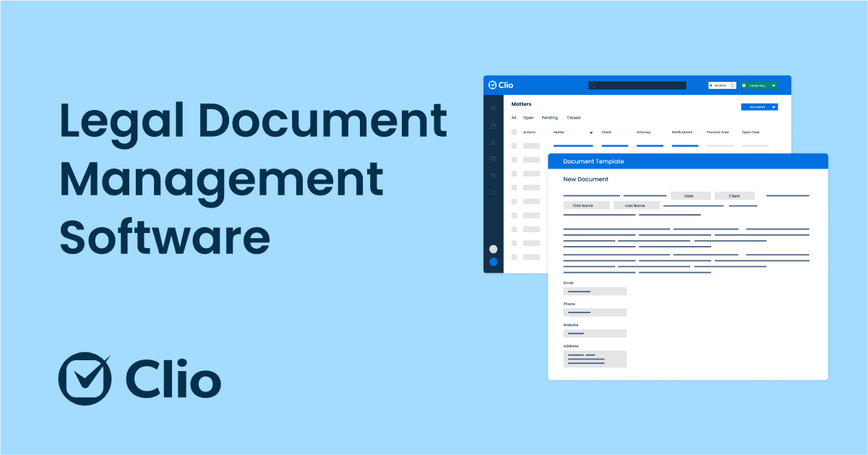Image resolution: width=868 pixels, height=455 pixels.
Task: Check the last visible matter row checkbox
Action: click(x=515, y=257)
